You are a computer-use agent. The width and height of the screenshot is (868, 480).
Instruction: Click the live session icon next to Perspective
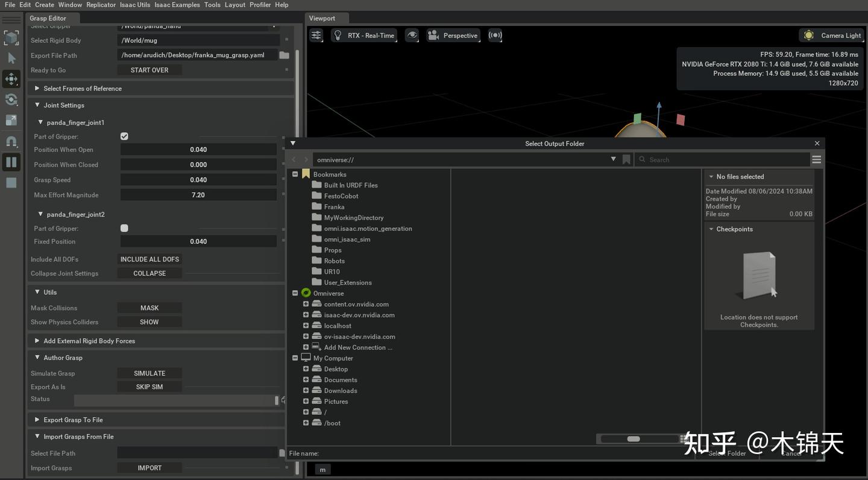(495, 35)
